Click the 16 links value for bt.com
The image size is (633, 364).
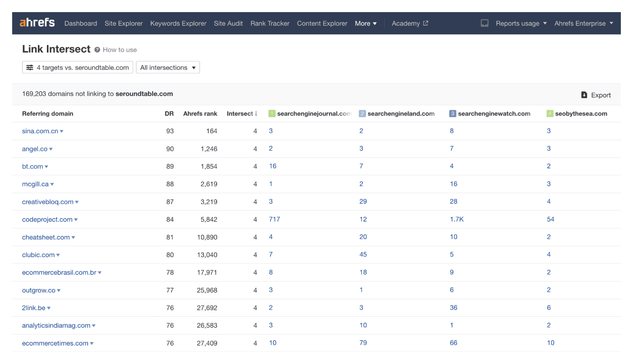point(272,166)
